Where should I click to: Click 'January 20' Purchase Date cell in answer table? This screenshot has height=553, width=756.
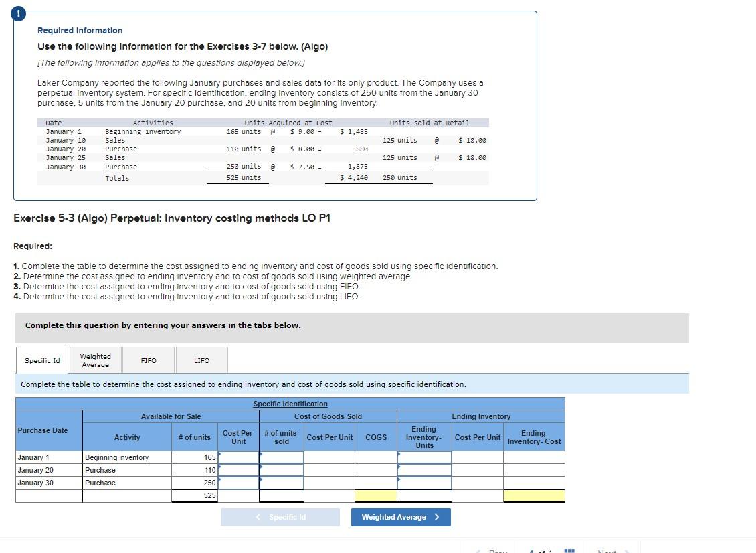pos(50,470)
